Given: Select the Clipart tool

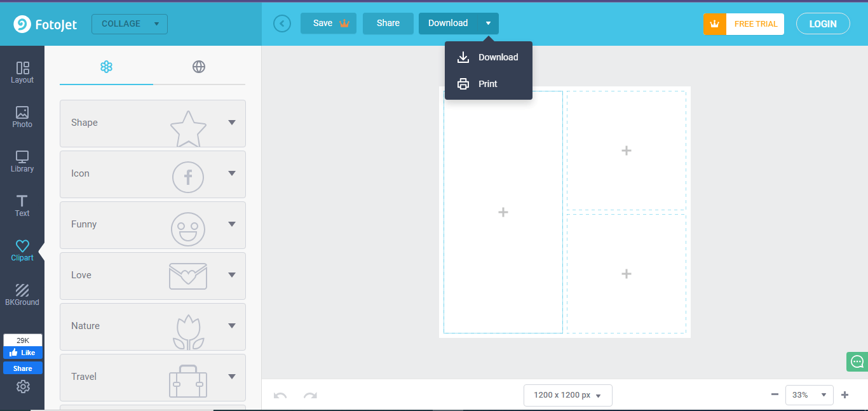Looking at the screenshot, I should [22, 250].
